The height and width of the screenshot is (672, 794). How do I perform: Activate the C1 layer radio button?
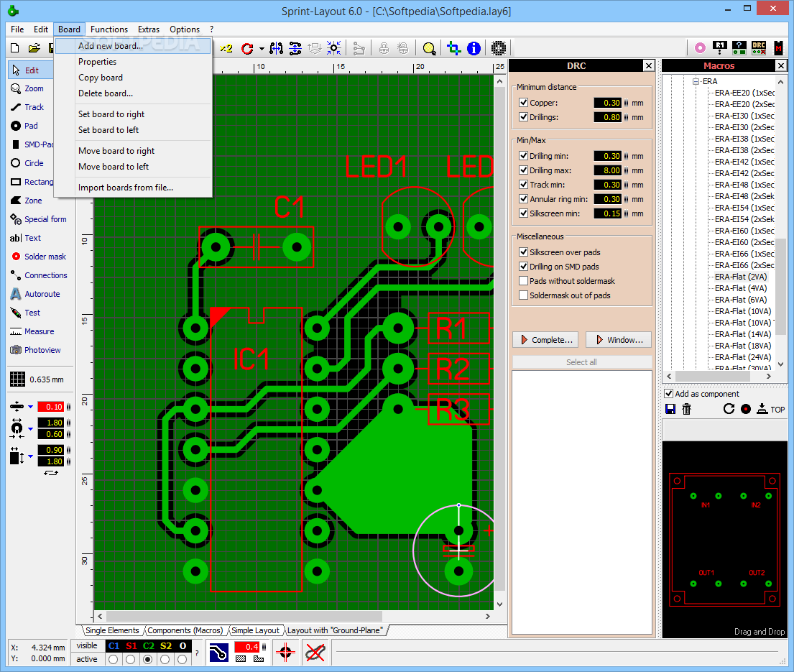pyautogui.click(x=114, y=659)
